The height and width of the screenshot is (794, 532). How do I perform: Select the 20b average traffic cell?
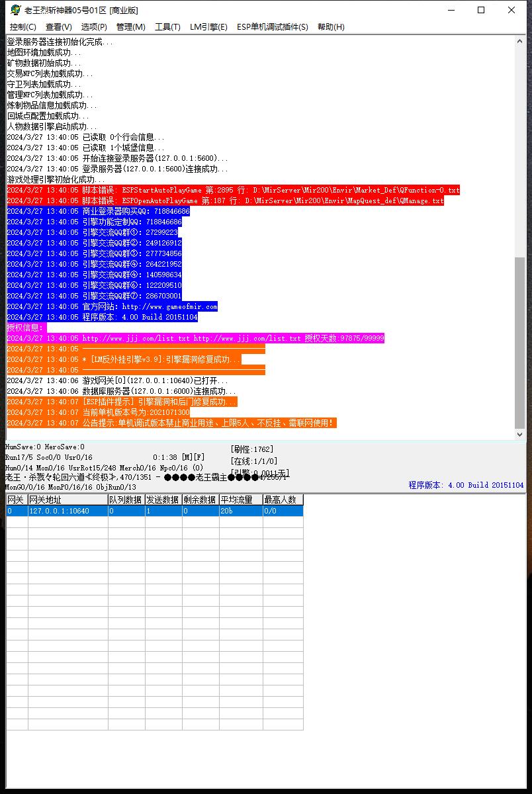241,511
